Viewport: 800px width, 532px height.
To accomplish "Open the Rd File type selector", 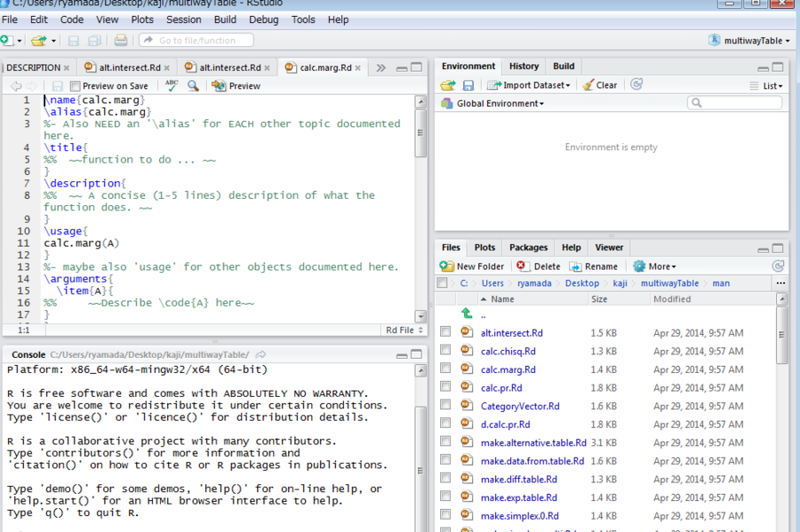I will click(x=404, y=330).
